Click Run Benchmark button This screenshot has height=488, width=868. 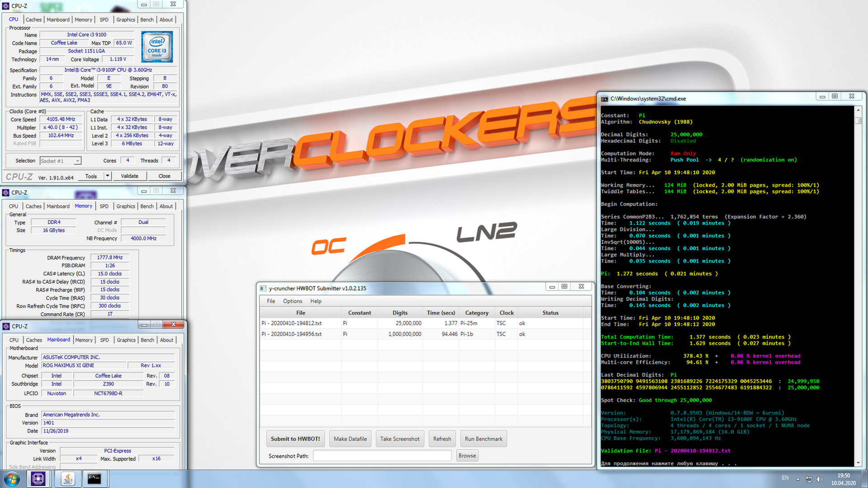(x=484, y=439)
